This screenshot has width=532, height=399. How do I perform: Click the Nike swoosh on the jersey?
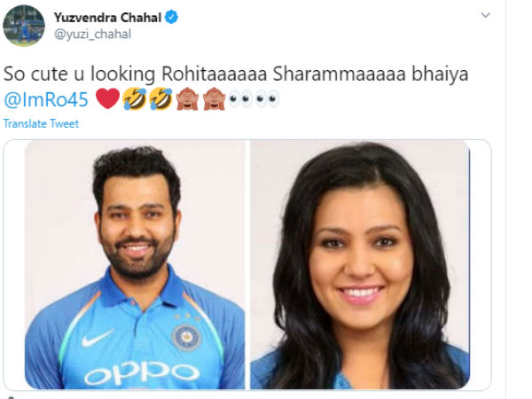click(x=98, y=337)
